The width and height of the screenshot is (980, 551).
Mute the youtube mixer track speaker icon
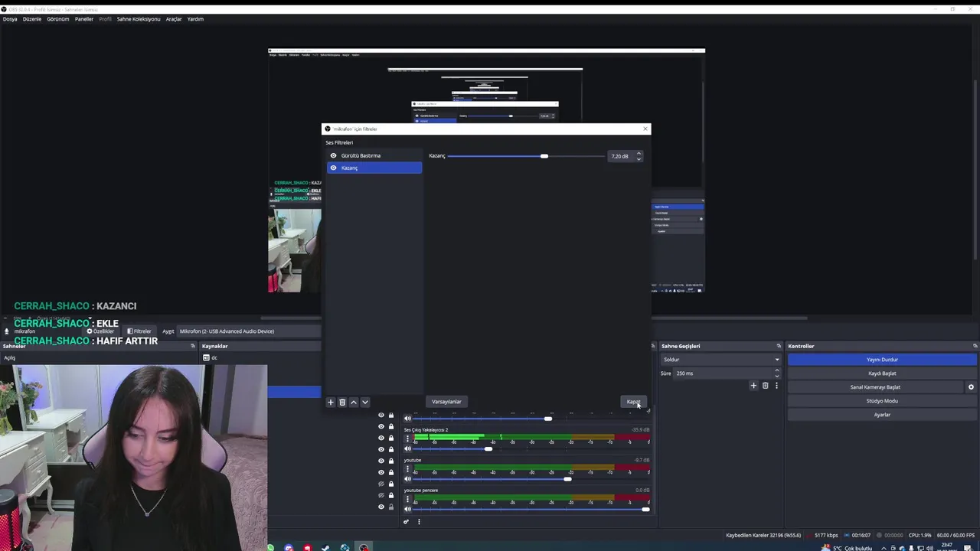pos(407,479)
